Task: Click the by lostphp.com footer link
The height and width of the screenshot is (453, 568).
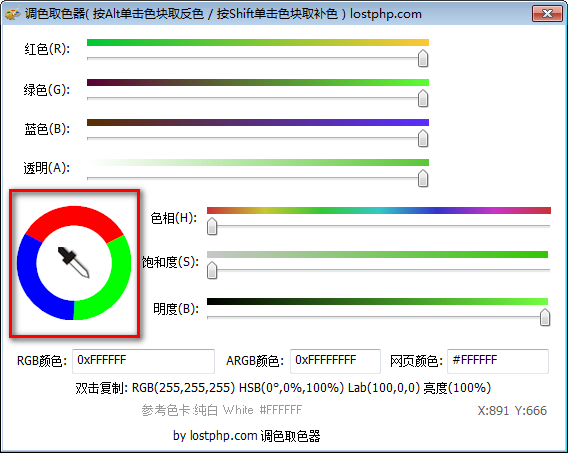Action: click(x=247, y=436)
